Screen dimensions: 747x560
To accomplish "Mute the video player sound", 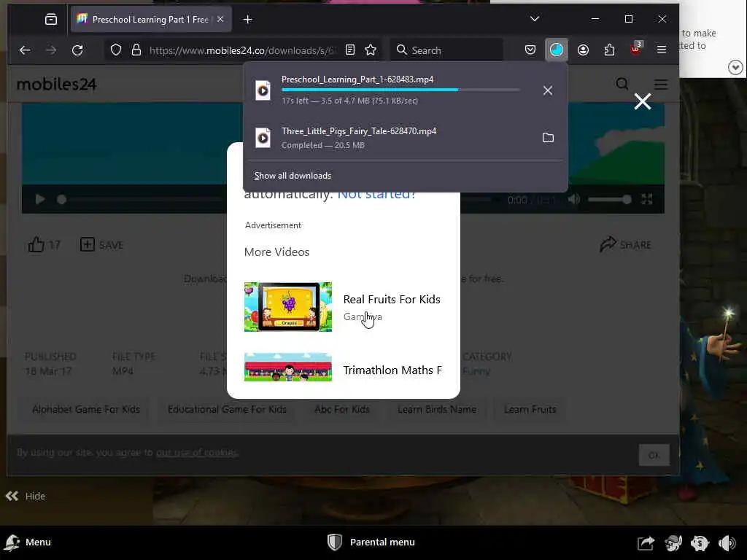I will (x=574, y=199).
